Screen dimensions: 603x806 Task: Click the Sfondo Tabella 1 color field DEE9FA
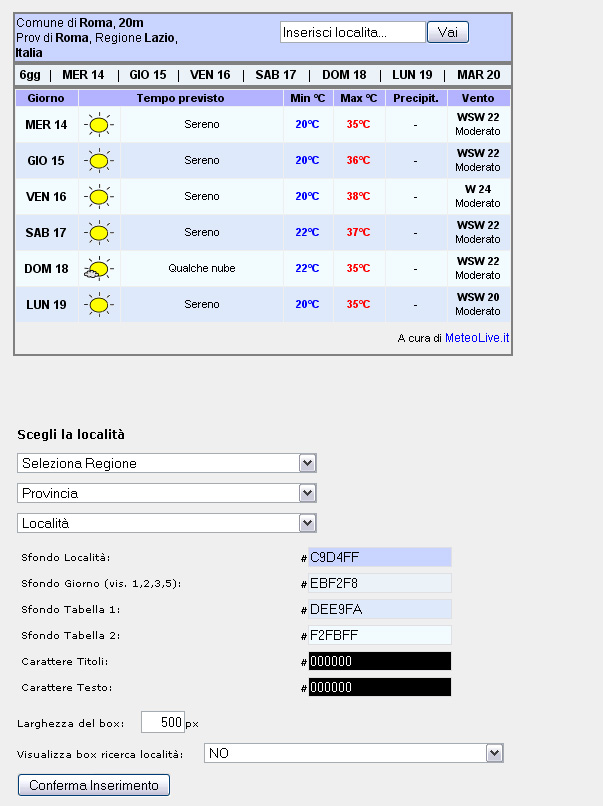(379, 609)
